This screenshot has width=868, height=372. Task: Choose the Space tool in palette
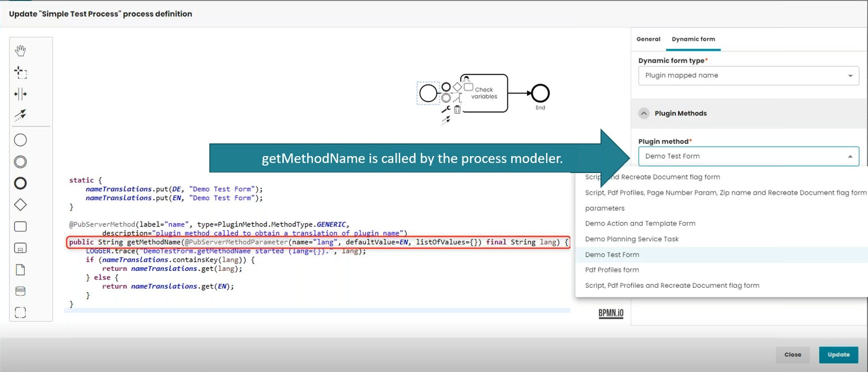pyautogui.click(x=20, y=94)
